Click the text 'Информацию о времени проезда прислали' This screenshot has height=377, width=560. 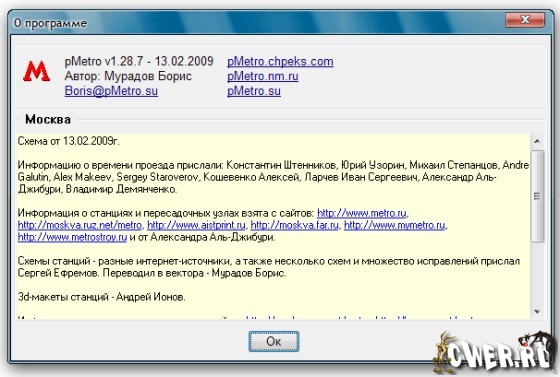(120, 165)
